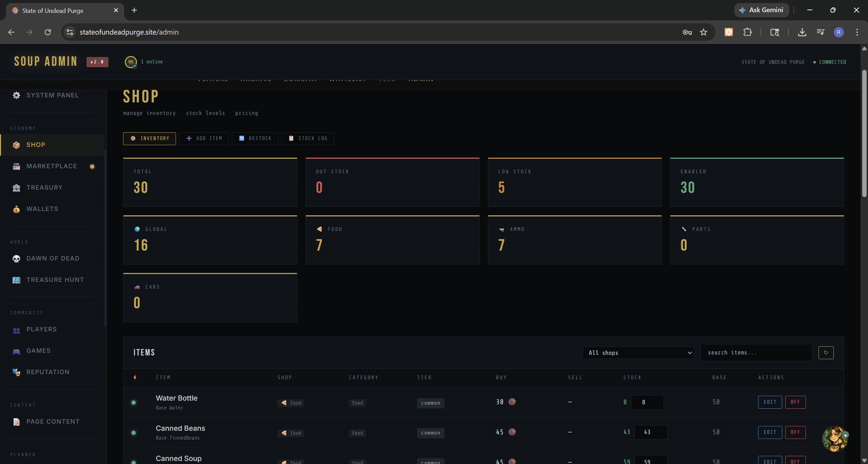Click the Low Stock stat card

click(x=575, y=182)
